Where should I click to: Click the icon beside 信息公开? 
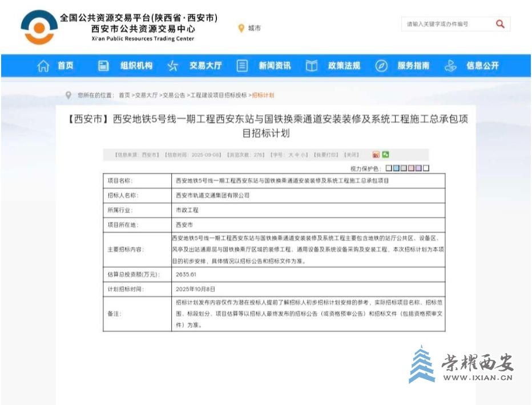pos(450,66)
